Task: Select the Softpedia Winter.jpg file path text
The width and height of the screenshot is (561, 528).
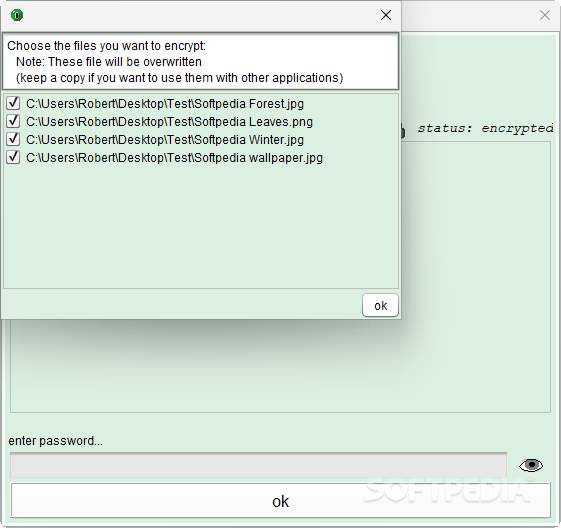Action: point(165,140)
